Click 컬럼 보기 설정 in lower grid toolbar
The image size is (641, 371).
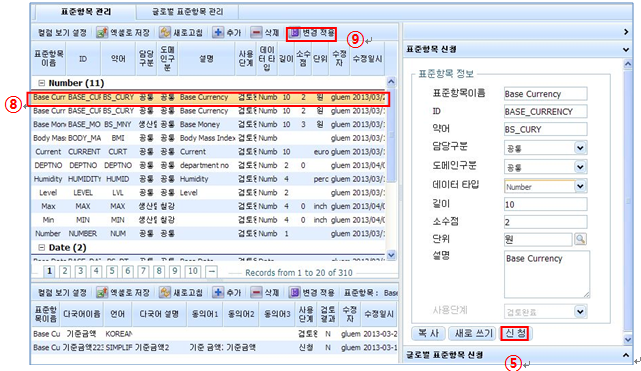(62, 293)
